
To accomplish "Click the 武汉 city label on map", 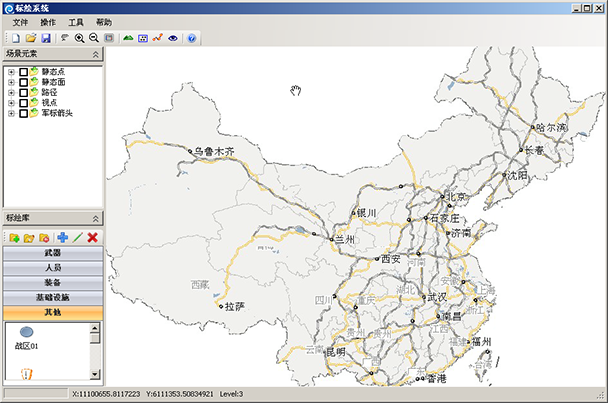I will tap(437, 297).
